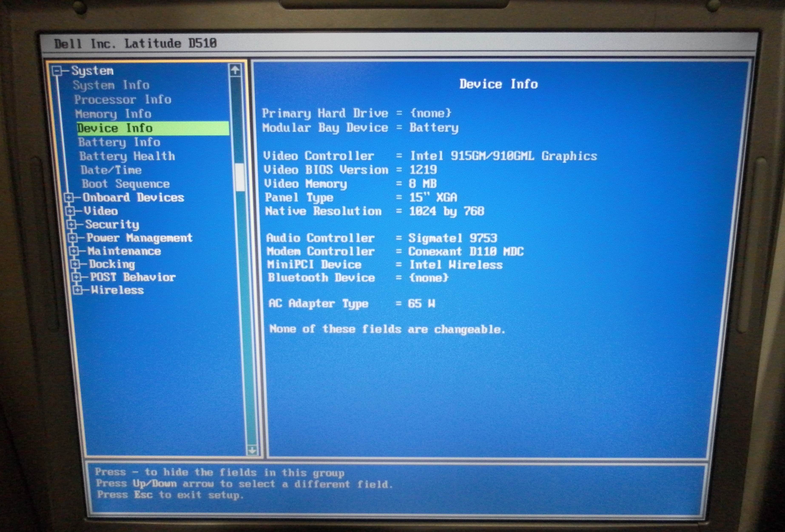Click 'None of these fields are changeable' note
The width and height of the screenshot is (785, 532).
pyautogui.click(x=387, y=329)
